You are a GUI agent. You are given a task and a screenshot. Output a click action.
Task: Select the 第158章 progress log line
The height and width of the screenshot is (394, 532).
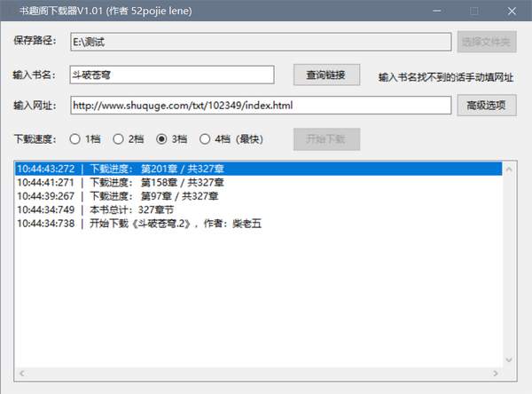click(x=177, y=182)
